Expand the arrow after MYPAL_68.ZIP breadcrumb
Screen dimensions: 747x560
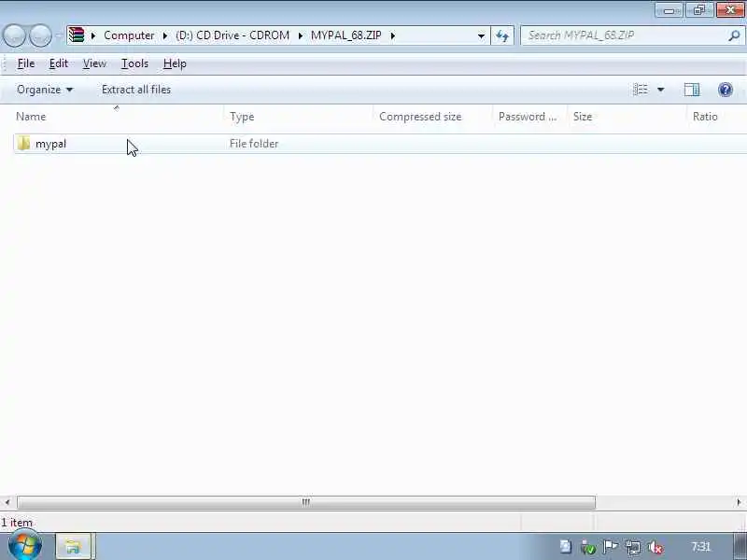point(393,35)
